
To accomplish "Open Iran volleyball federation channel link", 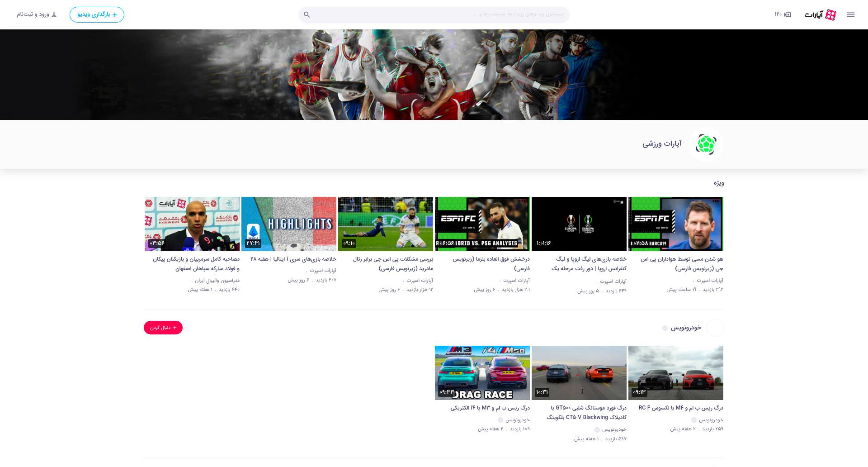I will point(217,281).
